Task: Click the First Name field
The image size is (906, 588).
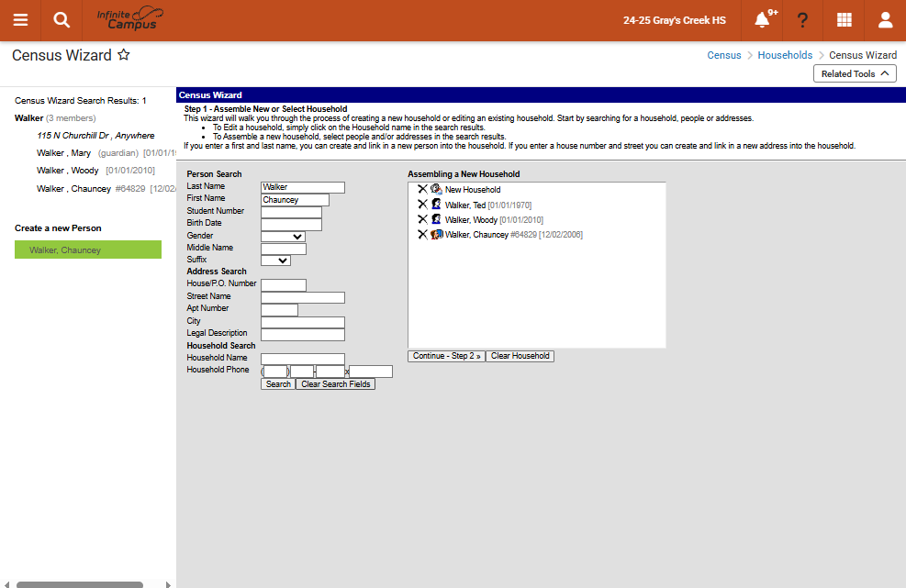Action: click(x=295, y=200)
